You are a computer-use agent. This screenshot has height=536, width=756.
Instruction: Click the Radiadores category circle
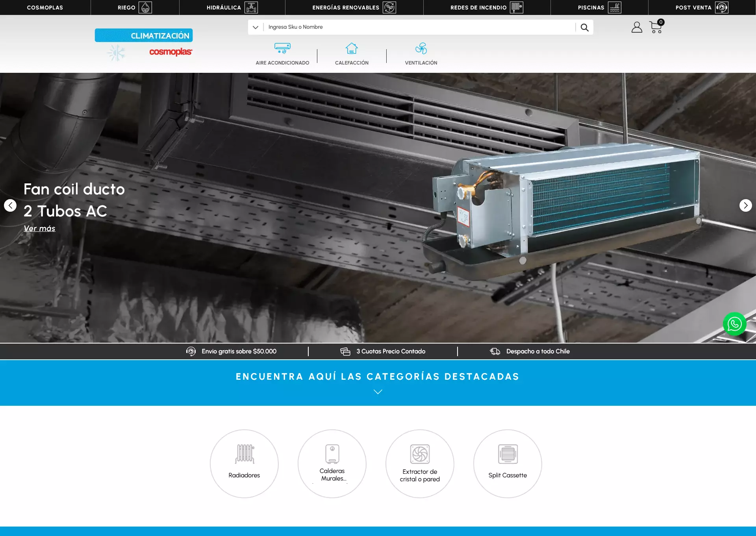coord(244,464)
